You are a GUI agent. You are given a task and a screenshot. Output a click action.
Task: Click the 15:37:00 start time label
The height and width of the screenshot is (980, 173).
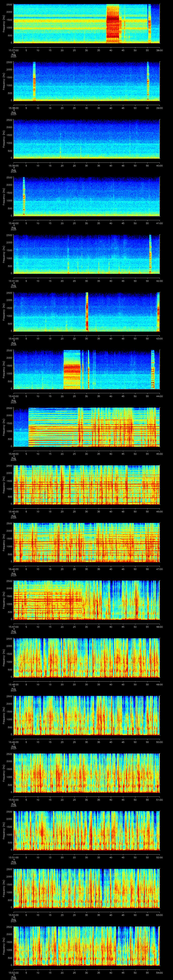coord(13,50)
